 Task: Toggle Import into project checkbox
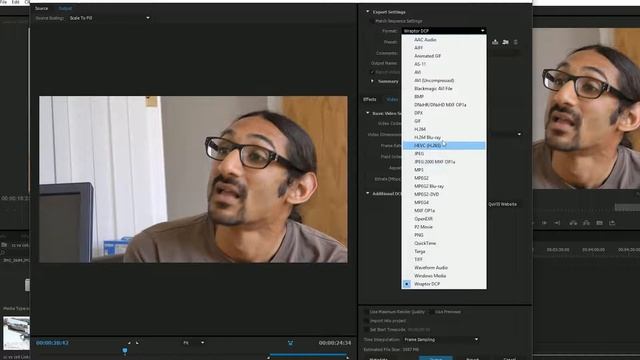(x=366, y=321)
